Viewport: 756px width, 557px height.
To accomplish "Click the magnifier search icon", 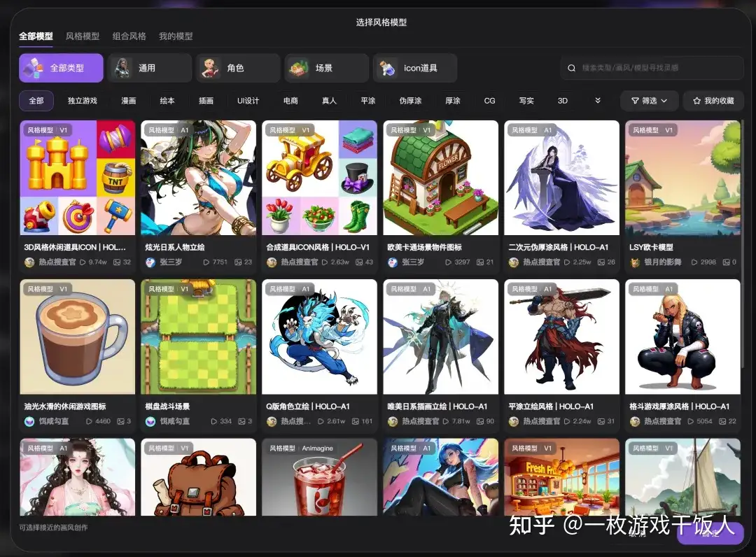I will pyautogui.click(x=571, y=68).
